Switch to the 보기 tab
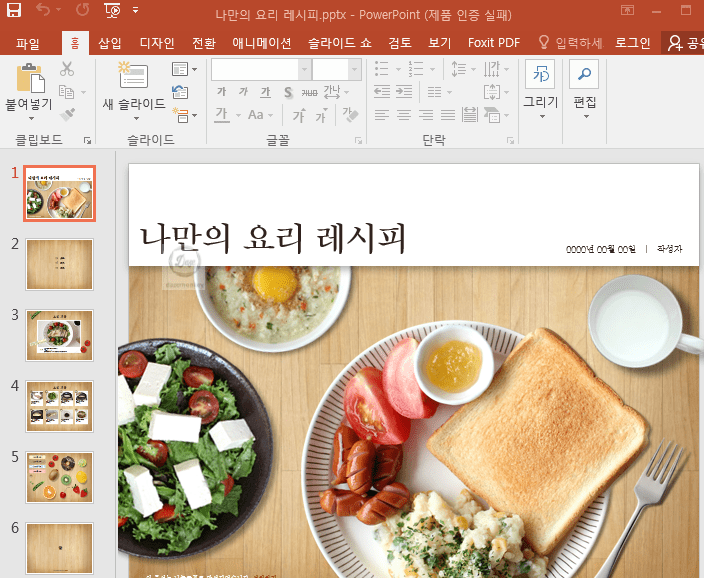Viewport: 704px width, 578px height. point(439,43)
